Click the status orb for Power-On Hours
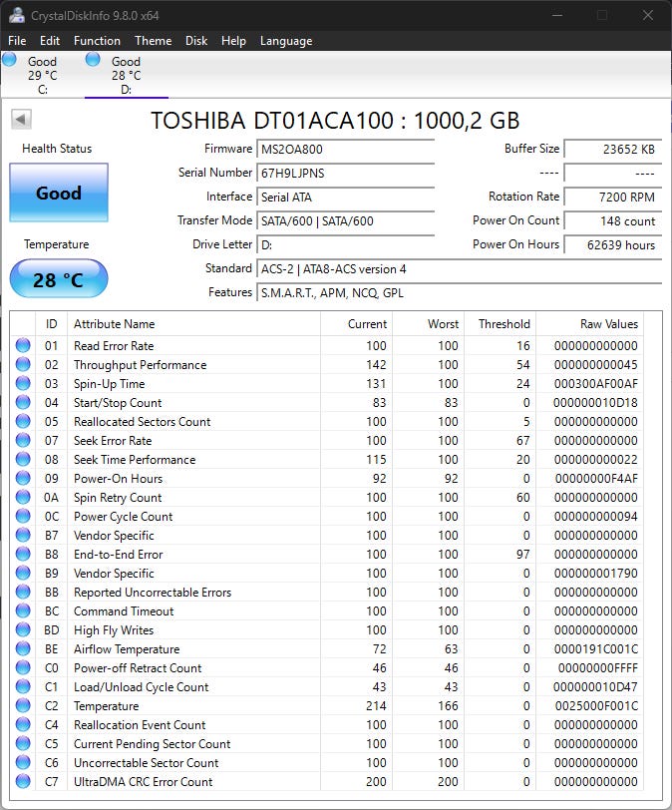This screenshot has width=672, height=810. (23, 479)
